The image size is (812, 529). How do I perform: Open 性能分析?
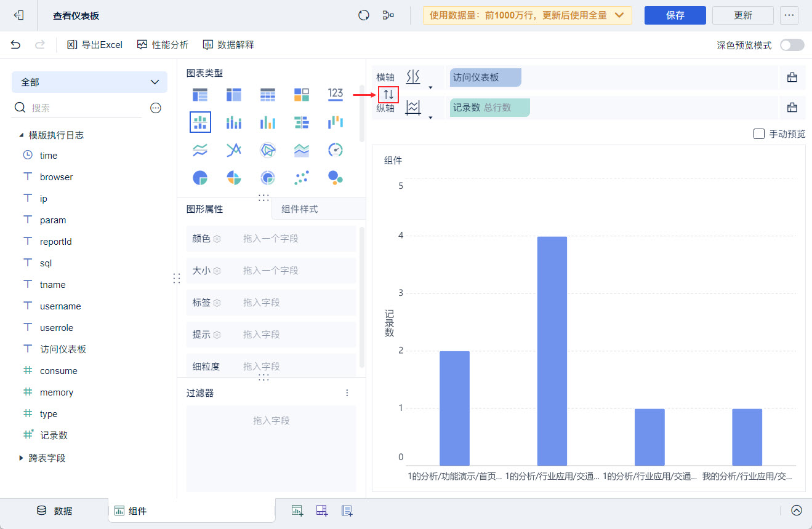163,44
